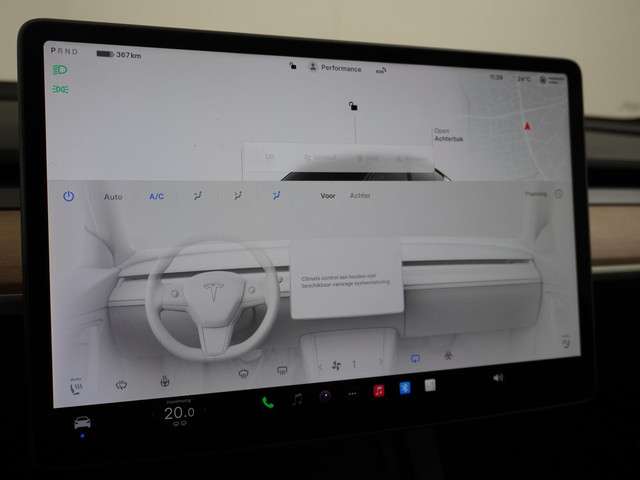640x480 pixels.
Task: Adjust volume speaker icon
Action: coord(498,378)
